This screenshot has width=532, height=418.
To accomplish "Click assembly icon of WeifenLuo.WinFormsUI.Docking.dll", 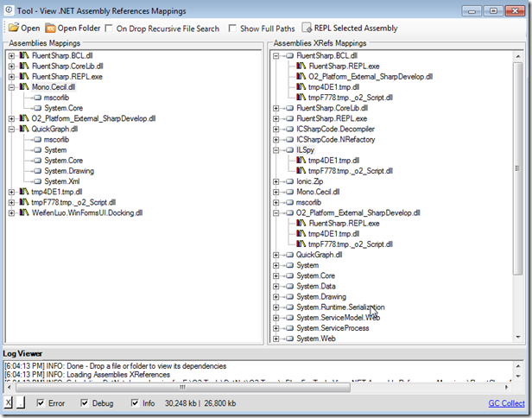I will tap(24, 212).
